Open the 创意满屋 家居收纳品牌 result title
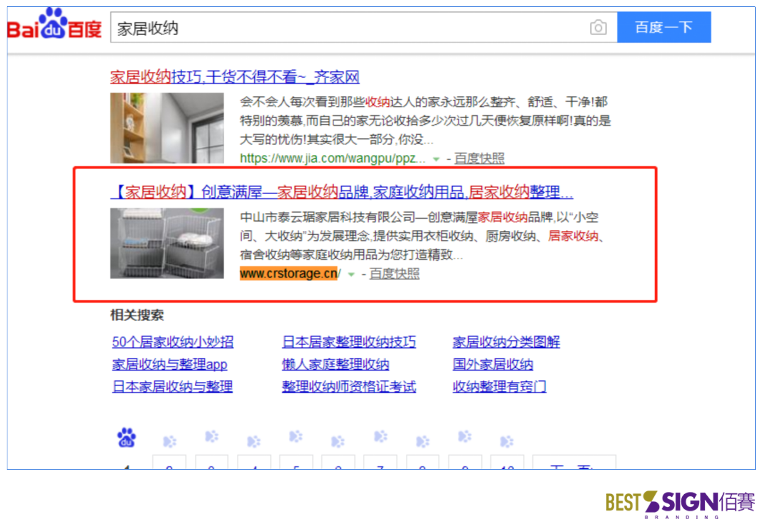Viewport: 762px width, 532px height. (342, 192)
